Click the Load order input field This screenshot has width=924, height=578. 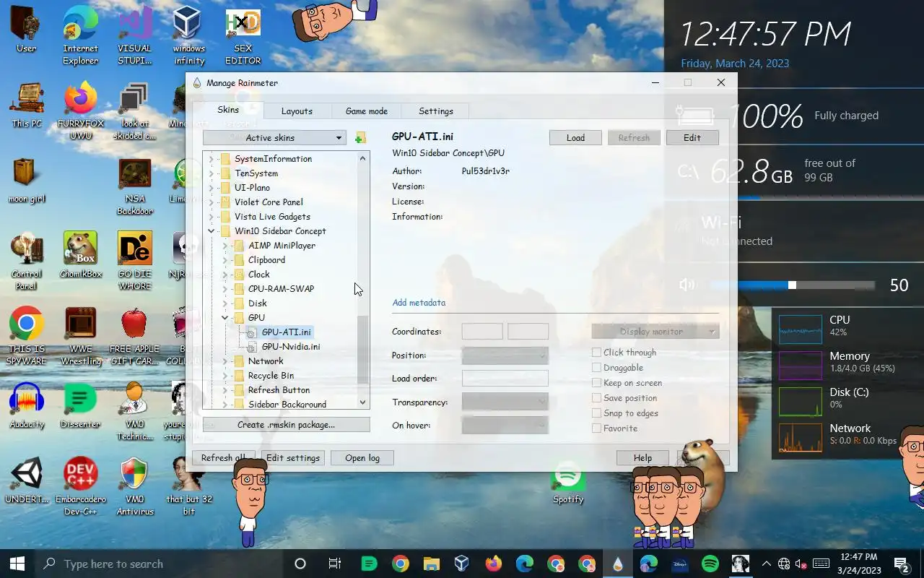tap(505, 379)
